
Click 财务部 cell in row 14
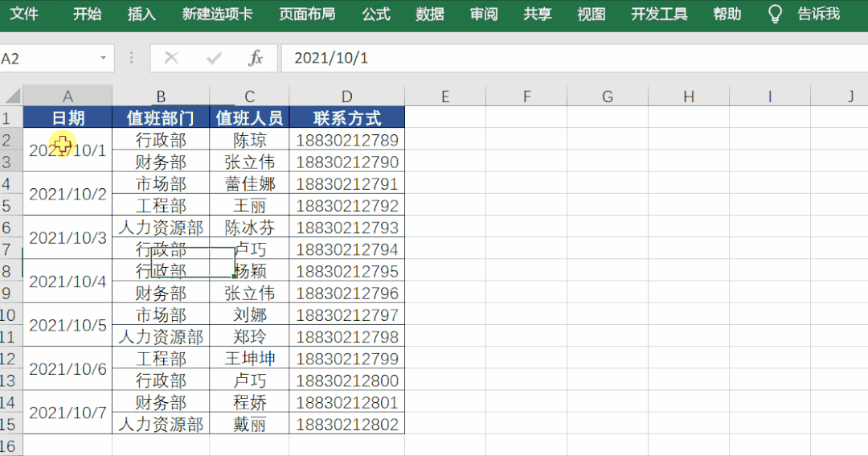tap(161, 402)
